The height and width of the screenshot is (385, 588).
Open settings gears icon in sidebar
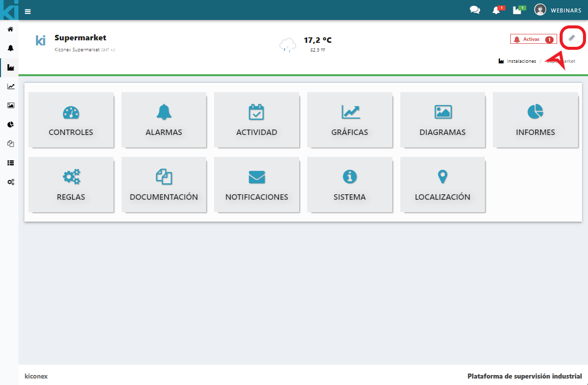10,182
